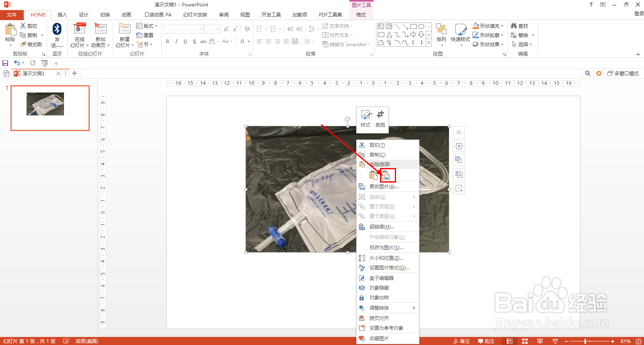Switch to slide sorter view
This screenshot has height=345, width=644.
click(525, 341)
